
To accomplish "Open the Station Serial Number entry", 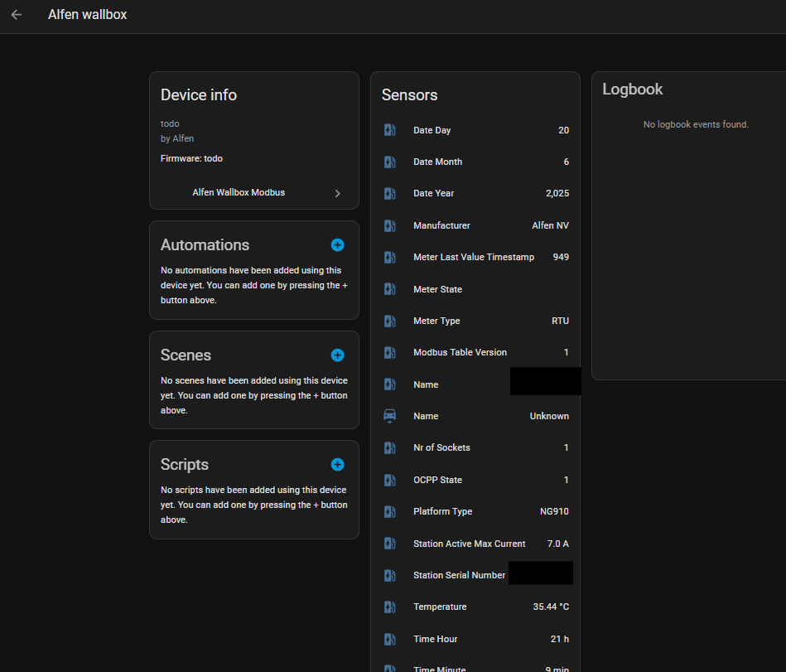I will (460, 575).
